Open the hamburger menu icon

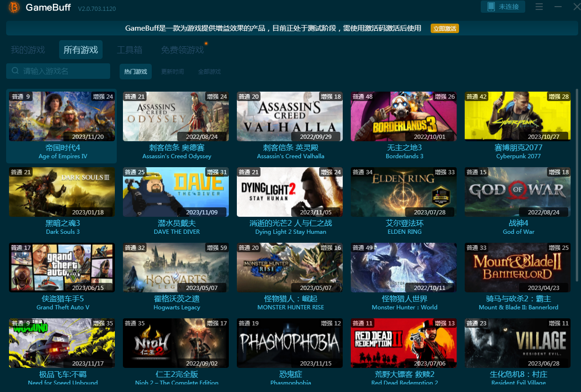tap(539, 7)
